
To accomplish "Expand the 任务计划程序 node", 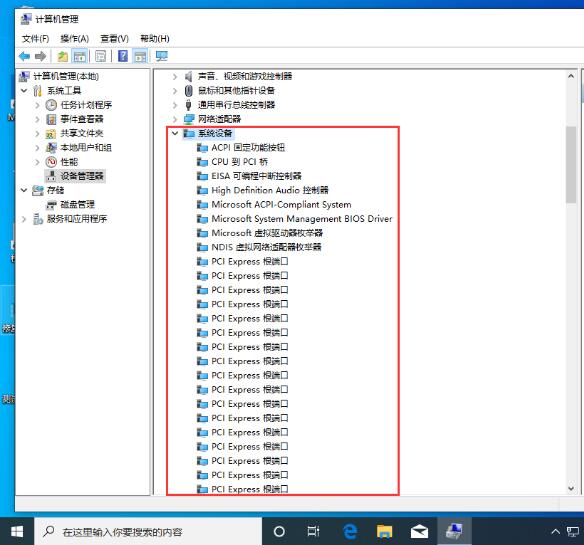I will [x=38, y=105].
